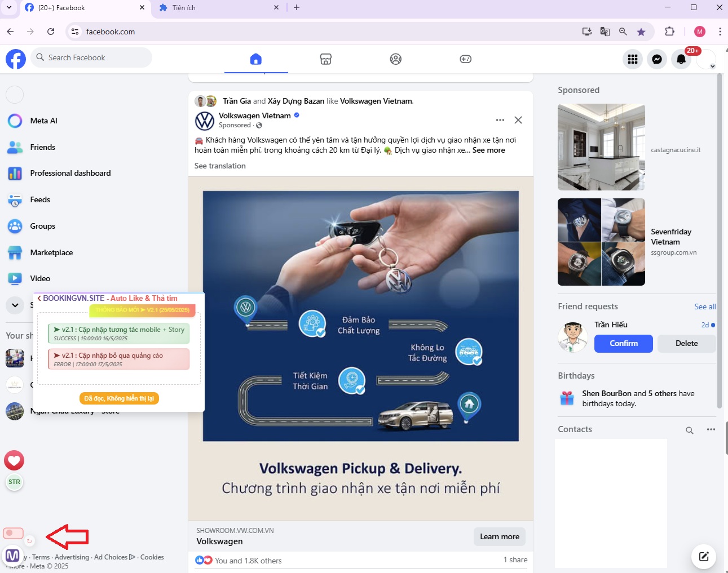
Task: Open the birthdays notice for Shen BourBon
Action: tap(637, 398)
